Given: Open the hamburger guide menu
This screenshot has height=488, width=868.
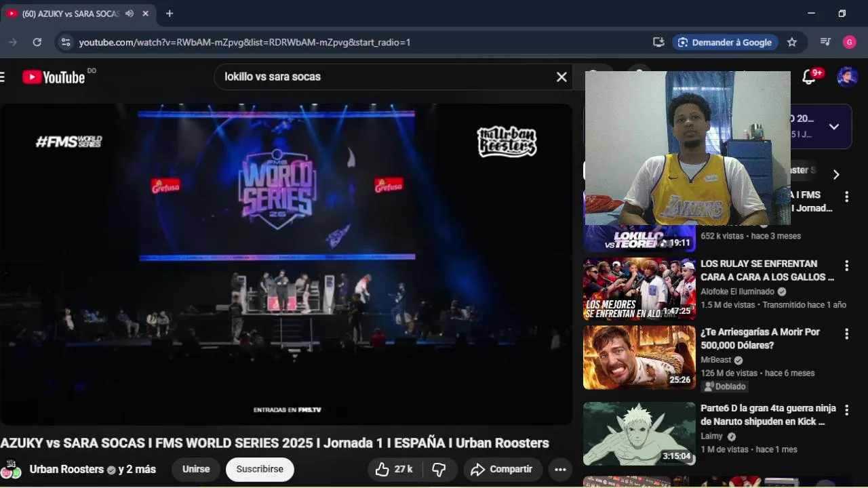Looking at the screenshot, I should [x=2, y=77].
